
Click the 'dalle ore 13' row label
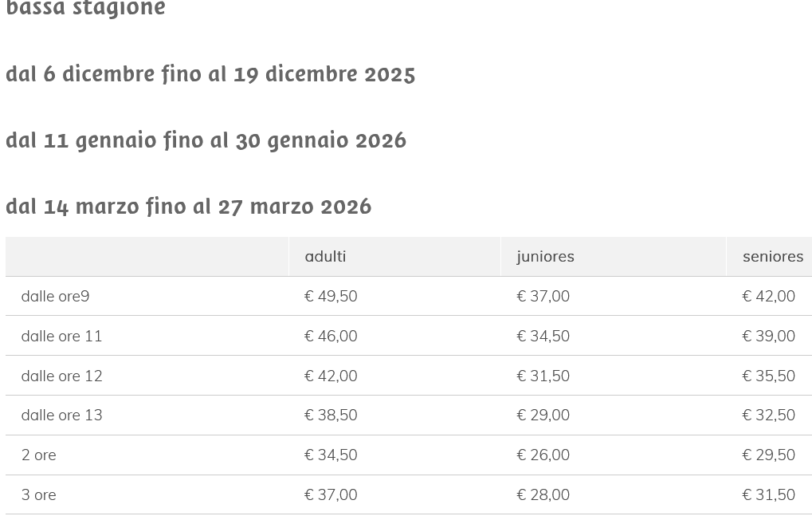pyautogui.click(x=61, y=415)
